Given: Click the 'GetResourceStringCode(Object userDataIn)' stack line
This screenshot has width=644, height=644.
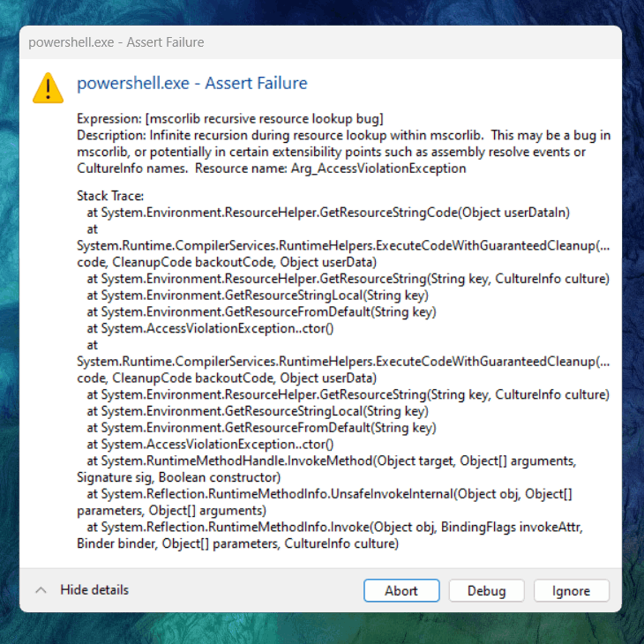Looking at the screenshot, I should click(x=328, y=213).
